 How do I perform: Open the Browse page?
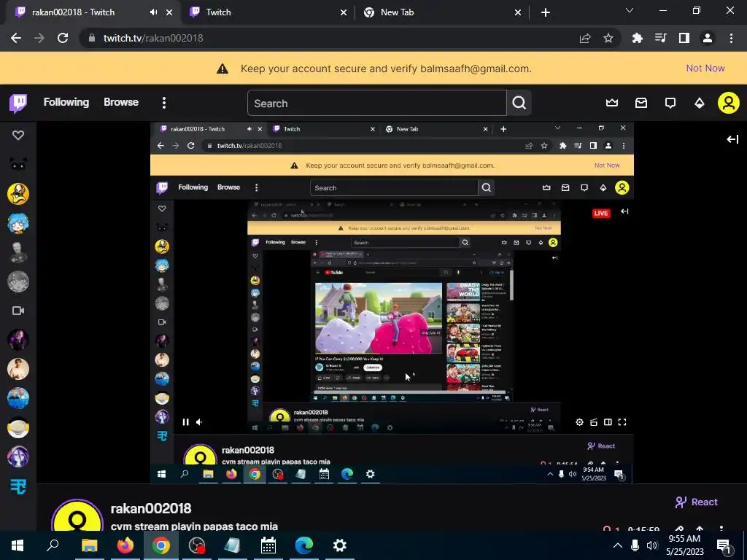121,102
